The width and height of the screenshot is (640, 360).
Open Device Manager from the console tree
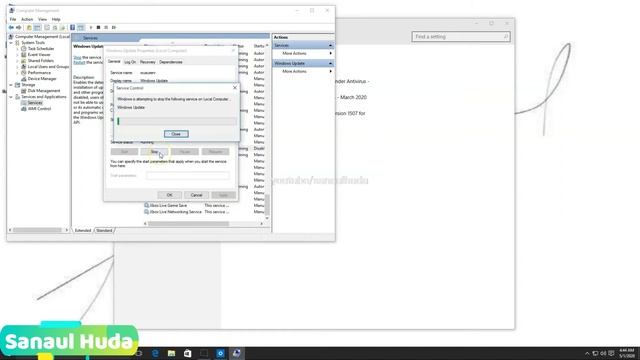42,79
